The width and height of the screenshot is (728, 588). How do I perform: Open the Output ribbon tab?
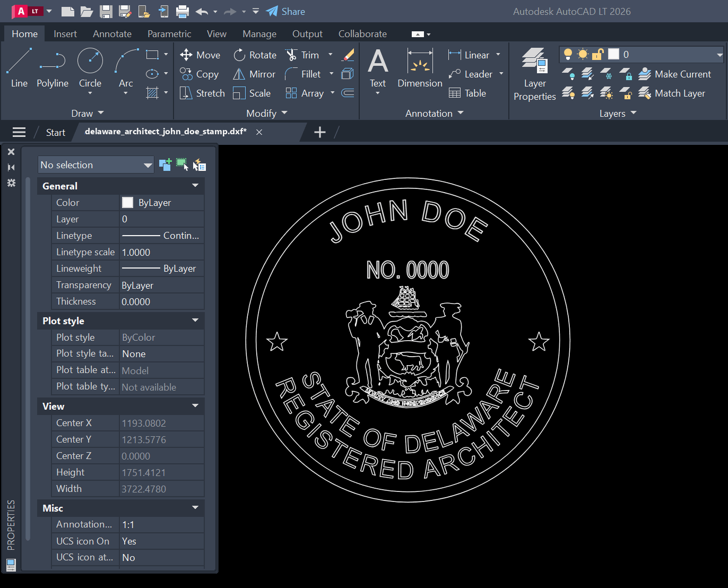(307, 34)
